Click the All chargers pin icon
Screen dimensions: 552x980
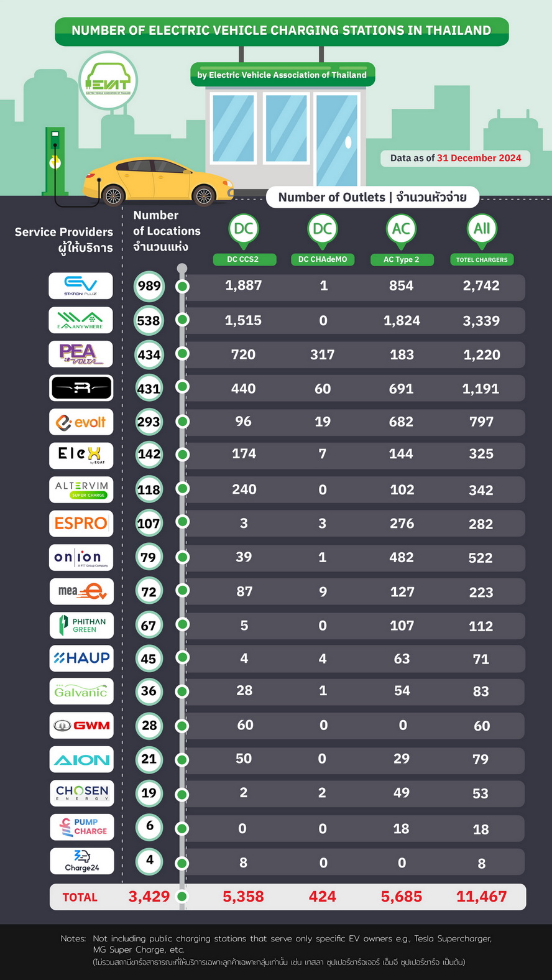(482, 229)
